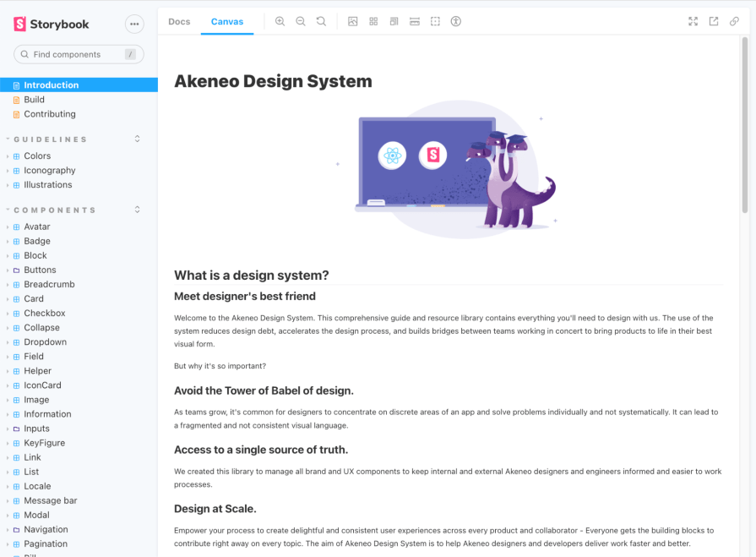
Task: Switch to the Docs tab
Action: [179, 21]
